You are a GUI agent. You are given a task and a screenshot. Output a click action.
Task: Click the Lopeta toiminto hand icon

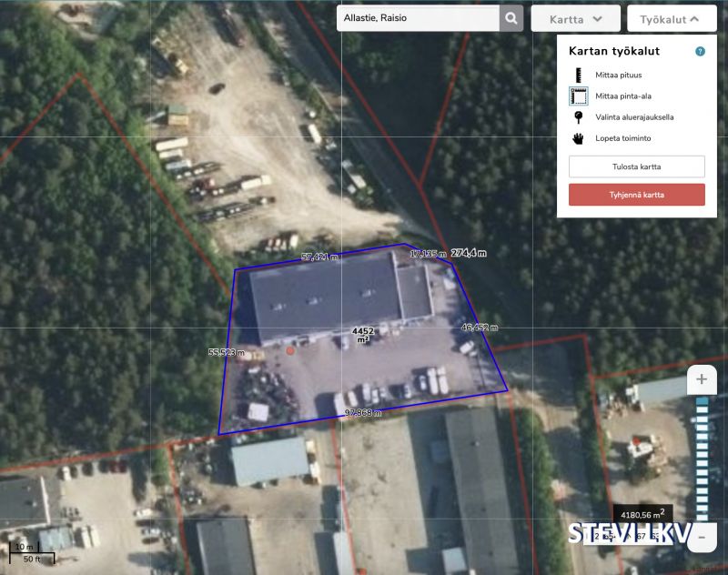(577, 138)
